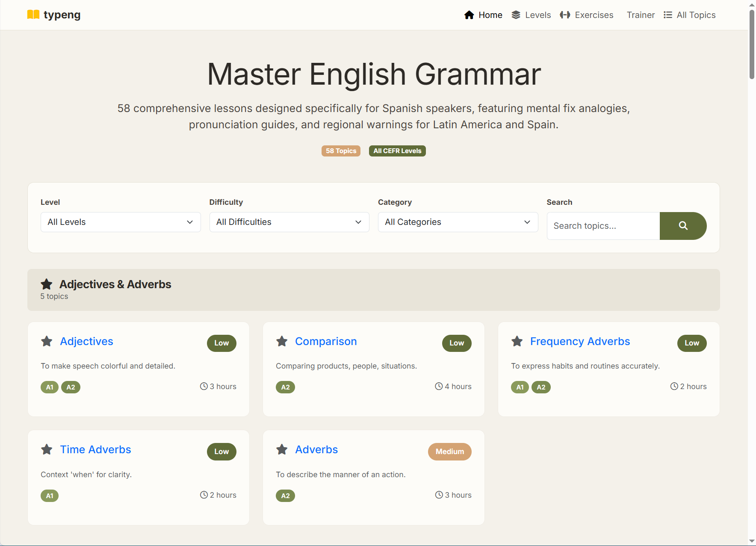Open the Time Adverbs lesson link
Image resolution: width=756 pixels, height=546 pixels.
point(95,449)
